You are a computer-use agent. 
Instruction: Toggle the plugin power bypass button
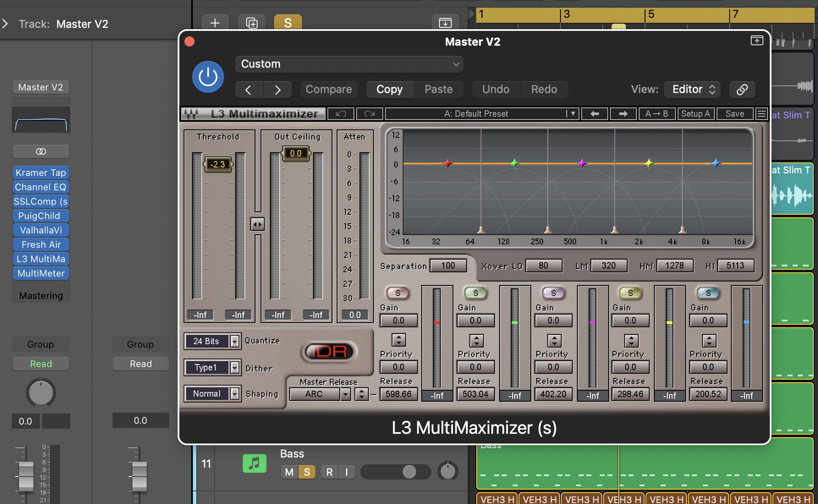pyautogui.click(x=208, y=77)
